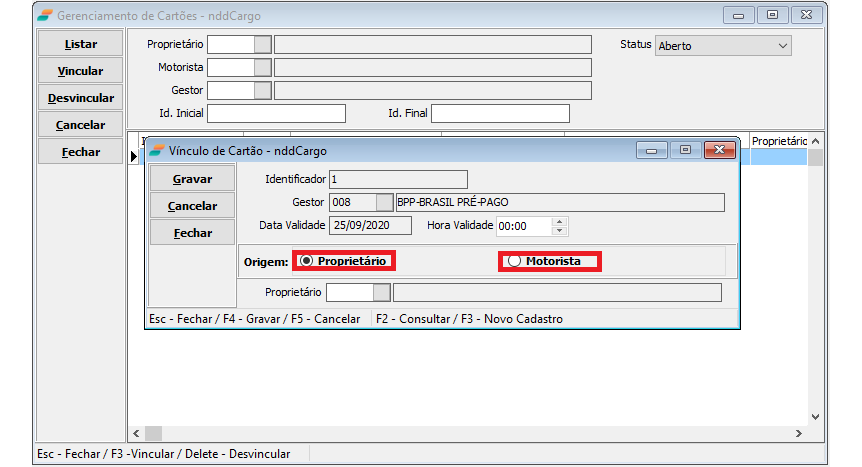This screenshot has height=467, width=862.
Task: Click the Listar button
Action: pos(80,45)
